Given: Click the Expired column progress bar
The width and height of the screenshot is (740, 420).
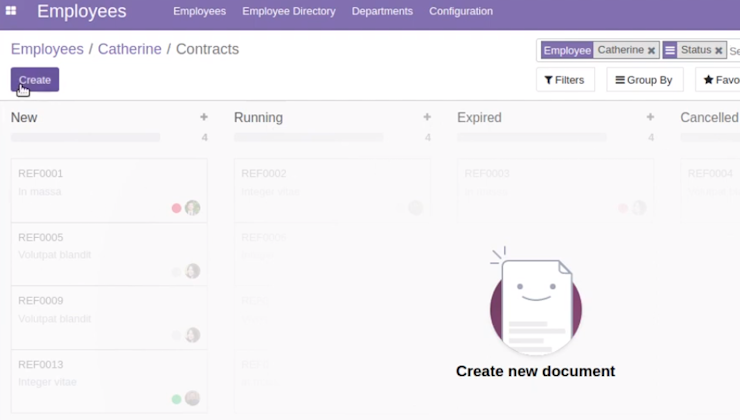Looking at the screenshot, I should [x=532, y=137].
